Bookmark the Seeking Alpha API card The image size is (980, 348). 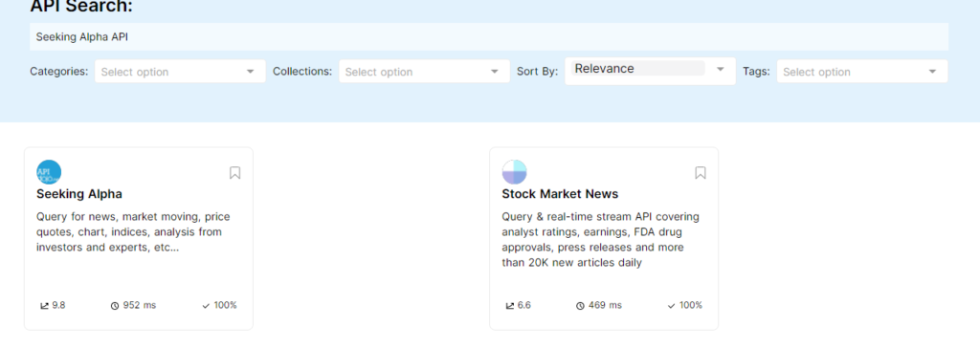point(235,172)
